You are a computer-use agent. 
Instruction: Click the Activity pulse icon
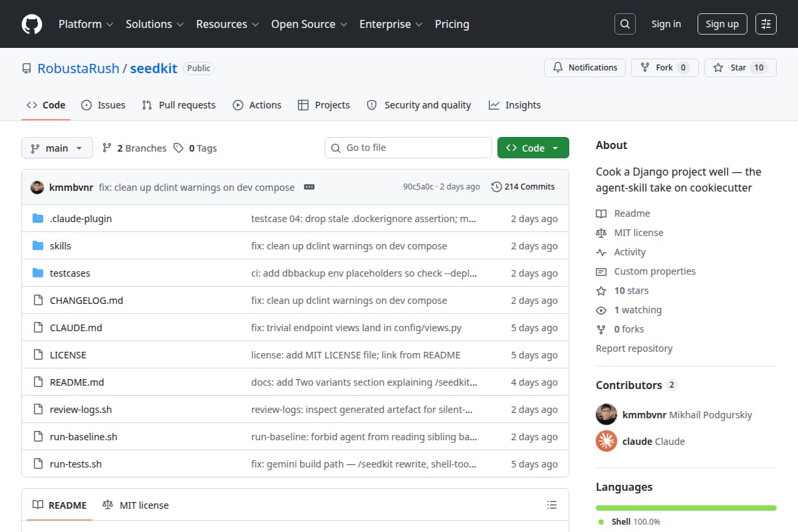601,252
